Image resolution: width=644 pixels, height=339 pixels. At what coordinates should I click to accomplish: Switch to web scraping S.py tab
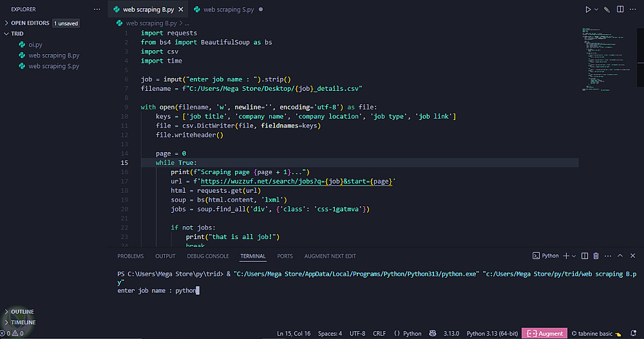(x=229, y=10)
